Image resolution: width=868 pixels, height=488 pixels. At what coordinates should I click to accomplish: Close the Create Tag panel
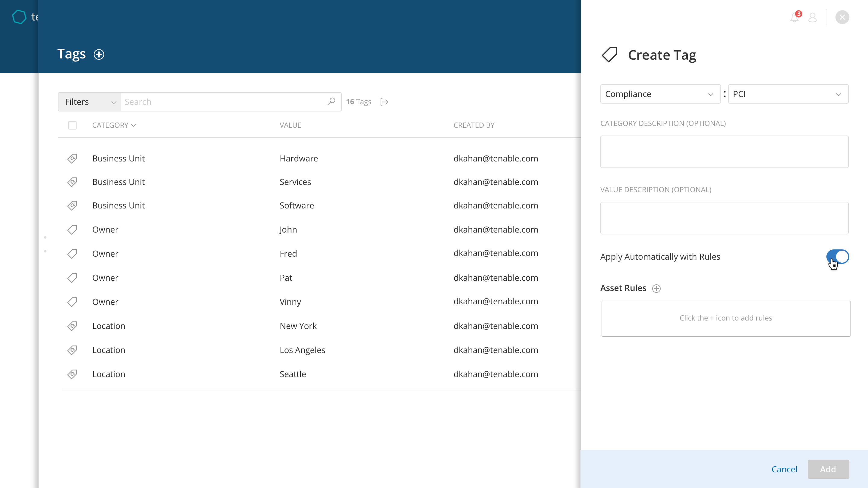click(842, 17)
